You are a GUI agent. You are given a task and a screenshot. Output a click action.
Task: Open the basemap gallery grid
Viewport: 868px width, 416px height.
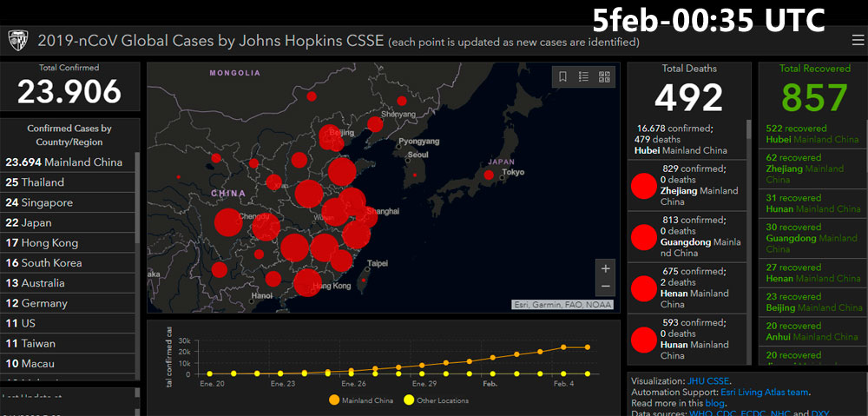[x=604, y=77]
